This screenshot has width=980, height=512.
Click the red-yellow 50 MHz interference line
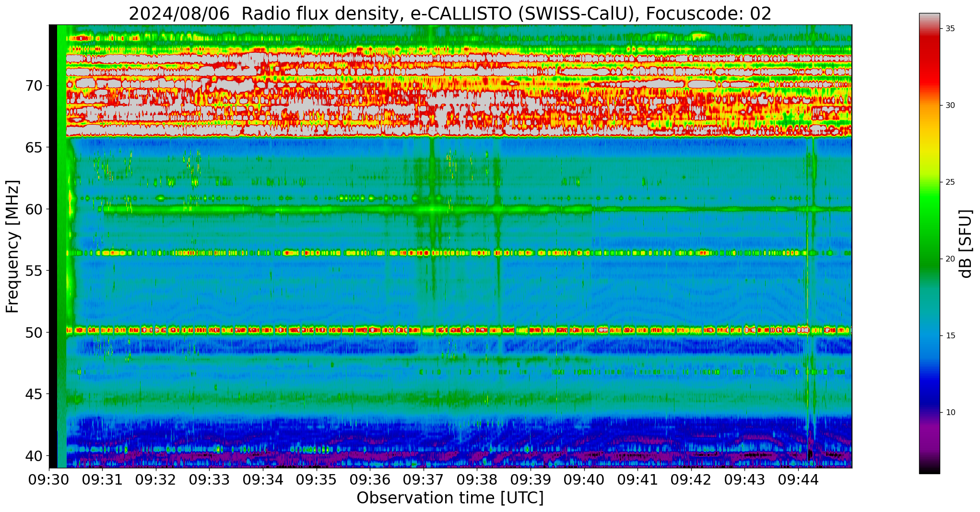click(x=459, y=330)
